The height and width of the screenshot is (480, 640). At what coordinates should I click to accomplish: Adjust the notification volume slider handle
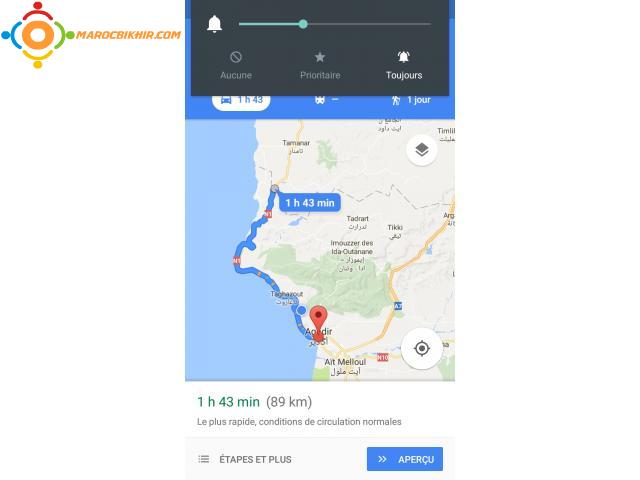303,24
